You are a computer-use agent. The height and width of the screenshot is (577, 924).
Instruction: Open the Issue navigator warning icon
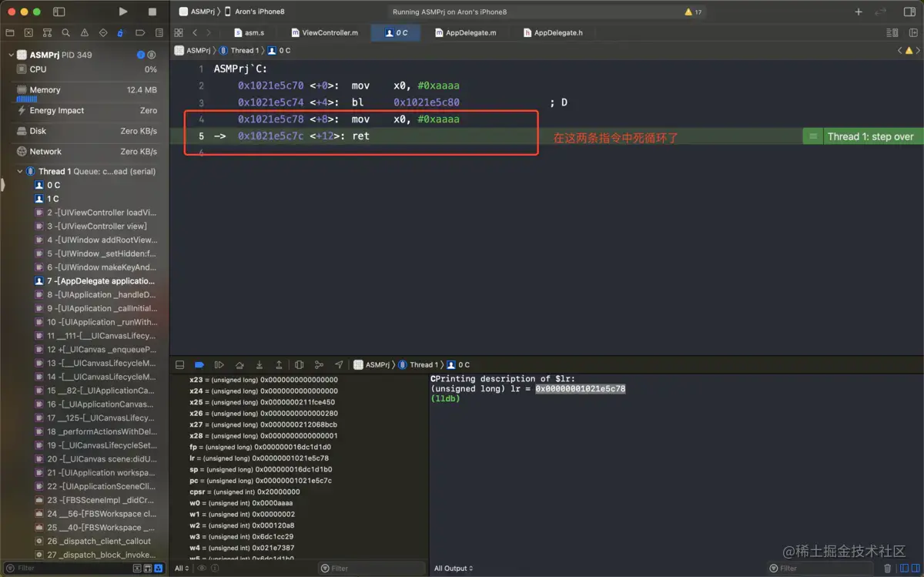pos(84,33)
